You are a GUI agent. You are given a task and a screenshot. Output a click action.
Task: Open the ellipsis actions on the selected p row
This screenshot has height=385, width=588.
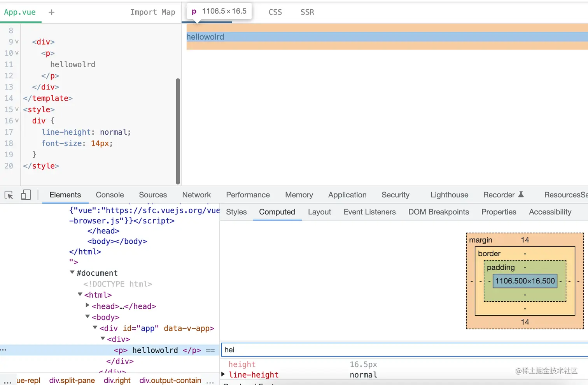3,350
